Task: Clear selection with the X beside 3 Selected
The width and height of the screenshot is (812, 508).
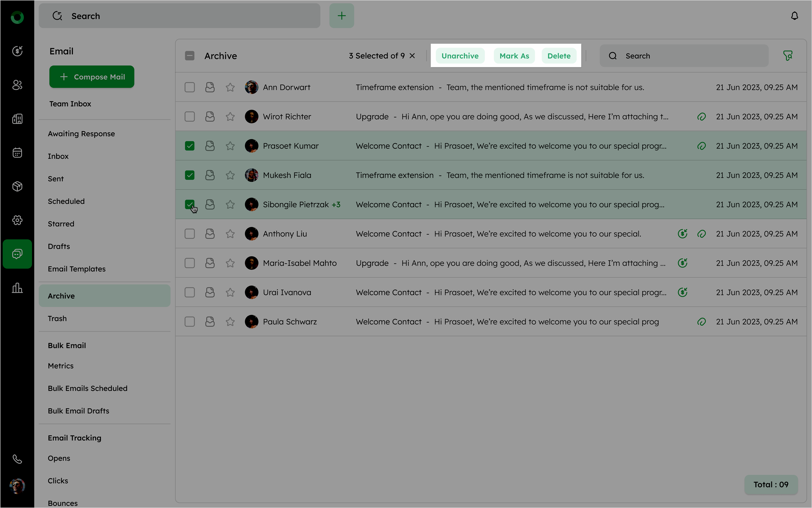Action: point(412,56)
